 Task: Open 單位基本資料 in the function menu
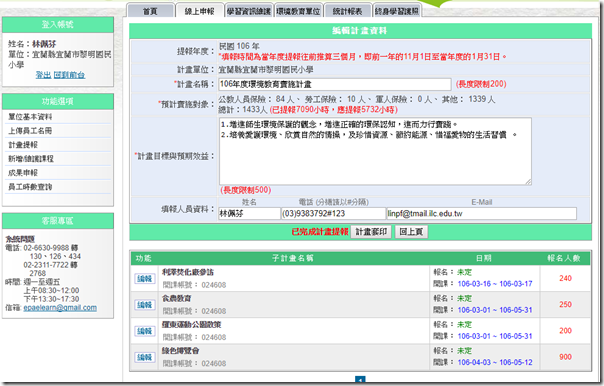(30, 117)
